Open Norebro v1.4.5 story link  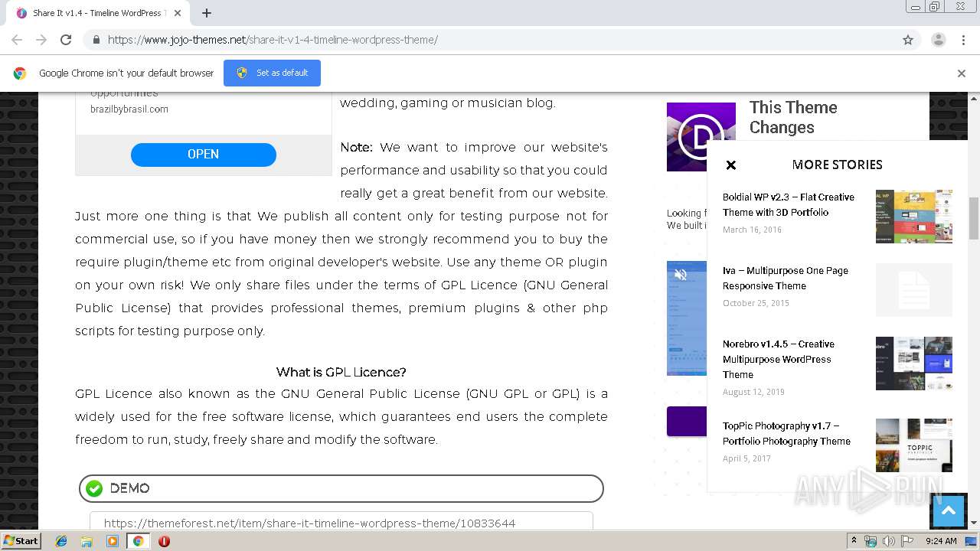[x=779, y=359]
